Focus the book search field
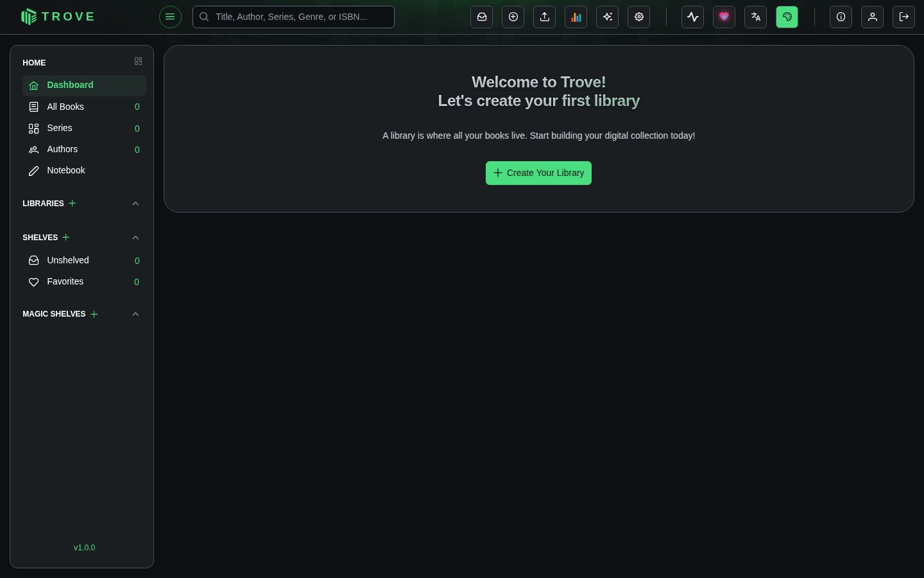 coord(293,17)
